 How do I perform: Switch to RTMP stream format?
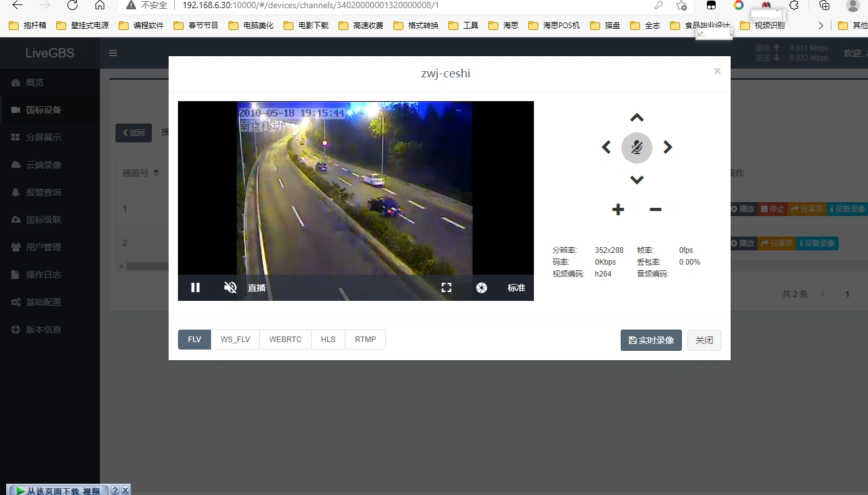coord(365,340)
